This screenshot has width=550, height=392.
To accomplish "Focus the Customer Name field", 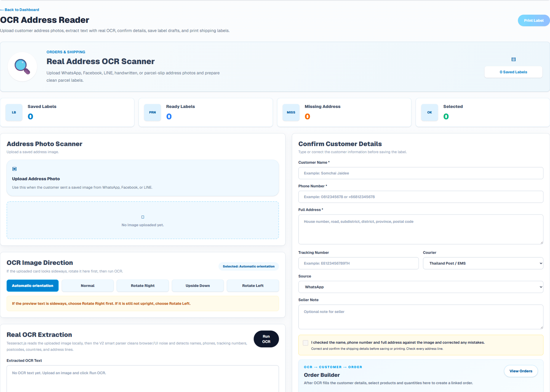I will [x=421, y=173].
